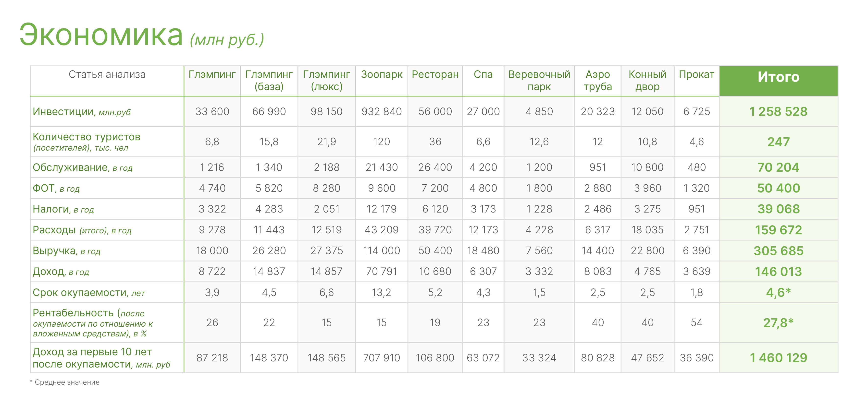Click zoo investment value 932 840
Screen dimensions: 868x404
tap(381, 111)
